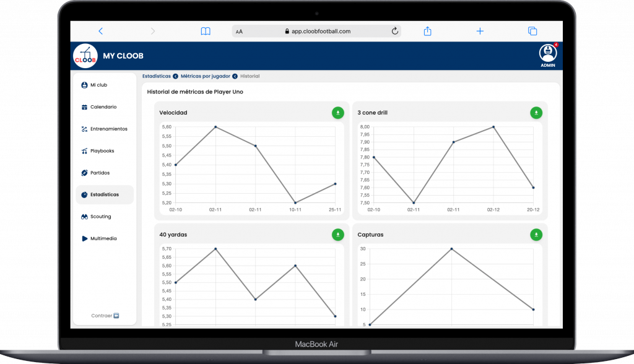This screenshot has height=364, width=634.
Task: Return to Métricas por jugador breadcrumb
Action: point(205,76)
